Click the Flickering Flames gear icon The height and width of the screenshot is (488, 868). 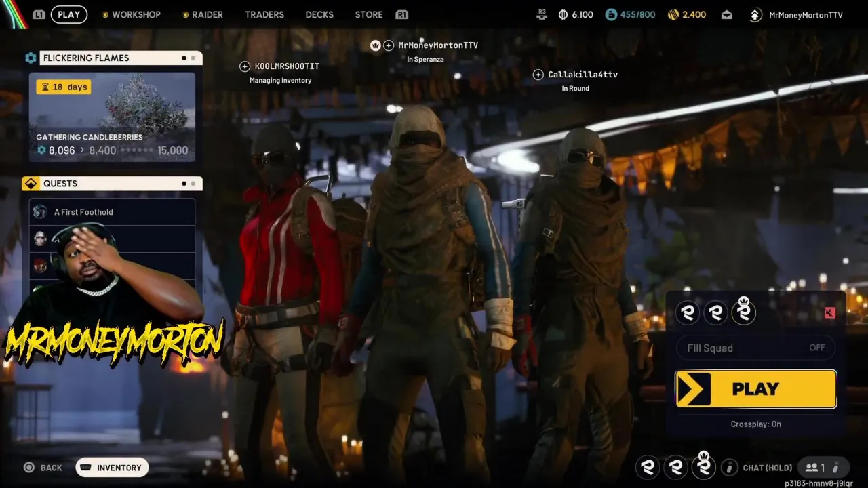[31, 58]
